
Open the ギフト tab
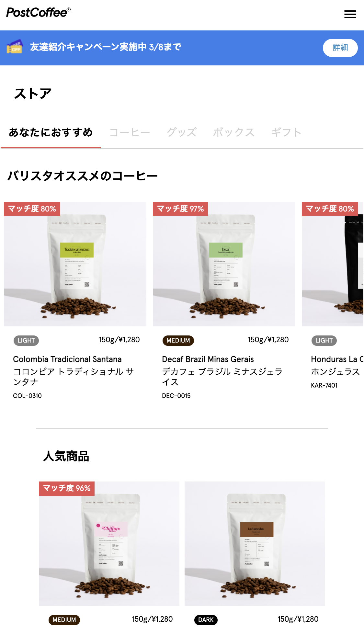pos(286,132)
